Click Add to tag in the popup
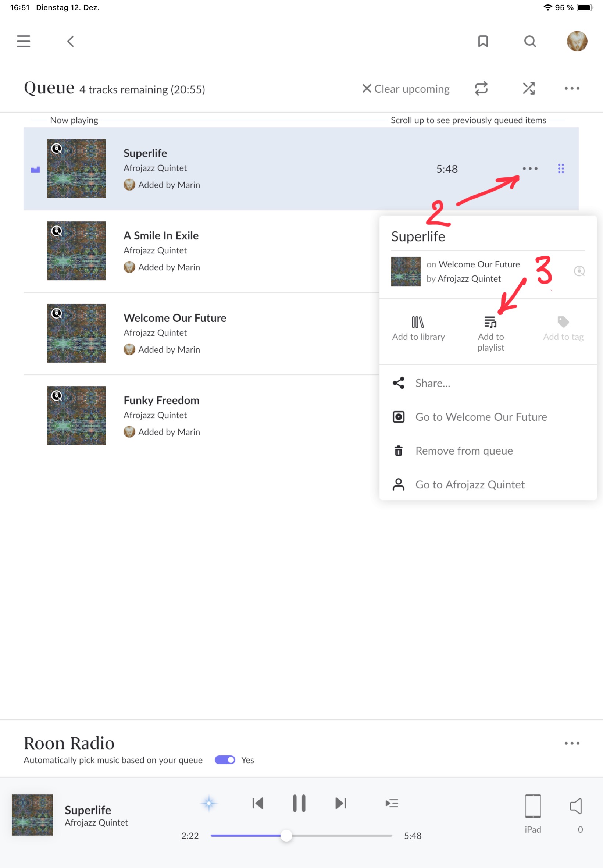 (563, 329)
